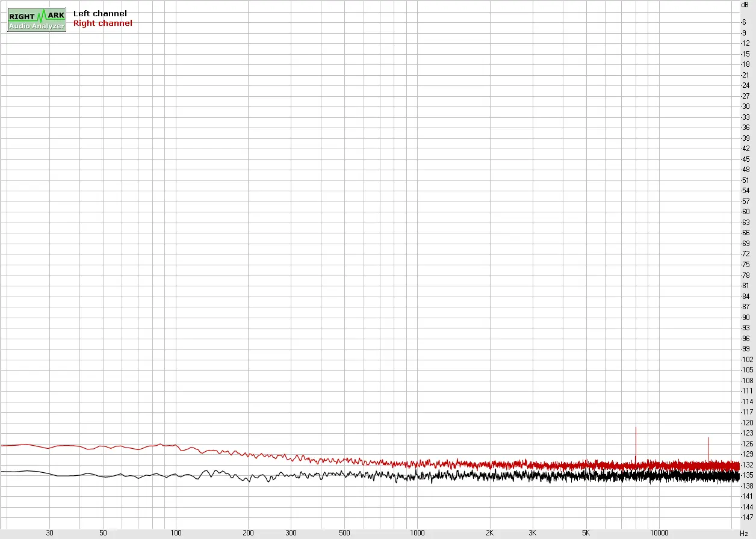Click the 10000 frequency axis label
756x539 pixels.
point(658,533)
